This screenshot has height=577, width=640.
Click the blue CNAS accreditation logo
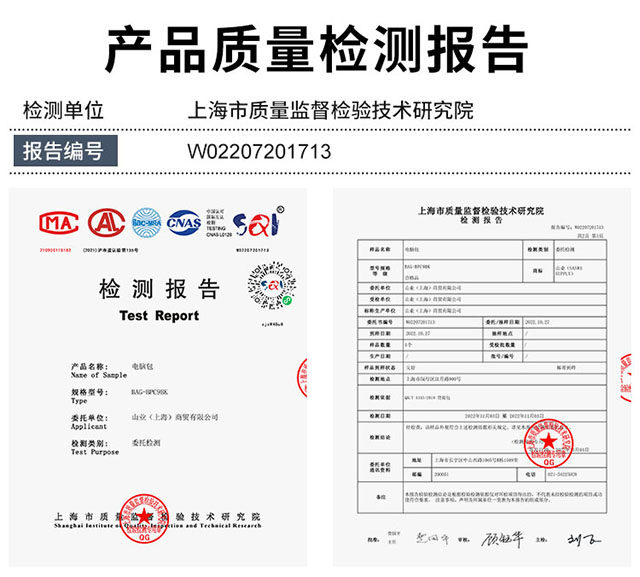click(184, 222)
